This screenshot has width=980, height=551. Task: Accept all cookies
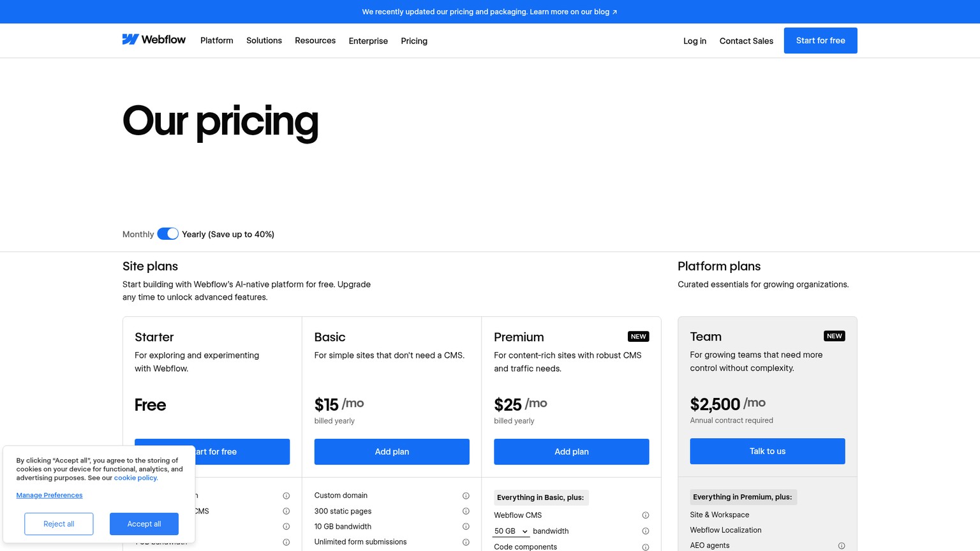click(144, 524)
